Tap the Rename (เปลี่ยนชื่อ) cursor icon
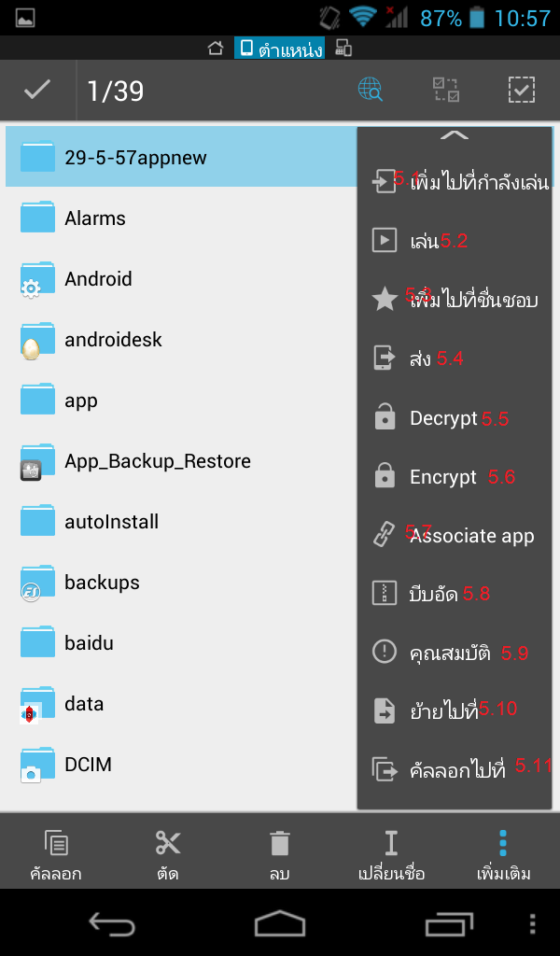The width and height of the screenshot is (560, 956). 391,844
